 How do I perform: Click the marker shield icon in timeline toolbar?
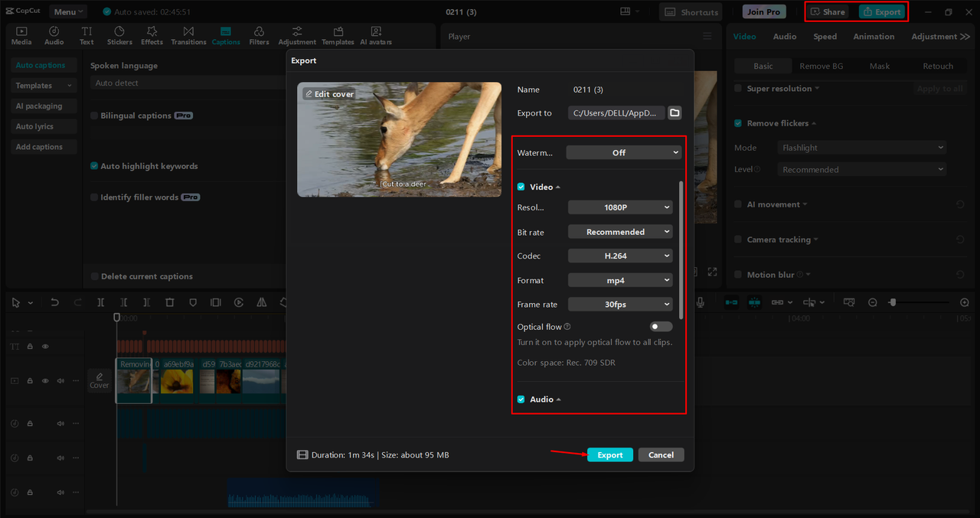point(193,303)
